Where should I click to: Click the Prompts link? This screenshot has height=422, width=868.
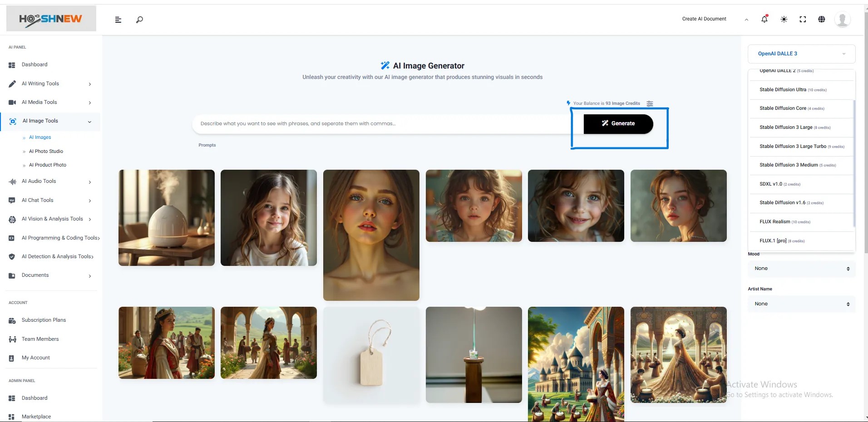click(x=207, y=145)
